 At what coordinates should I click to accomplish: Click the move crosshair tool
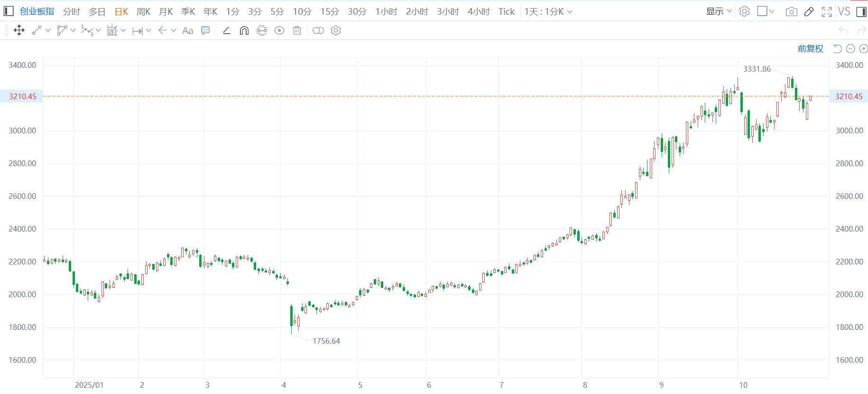(19, 31)
